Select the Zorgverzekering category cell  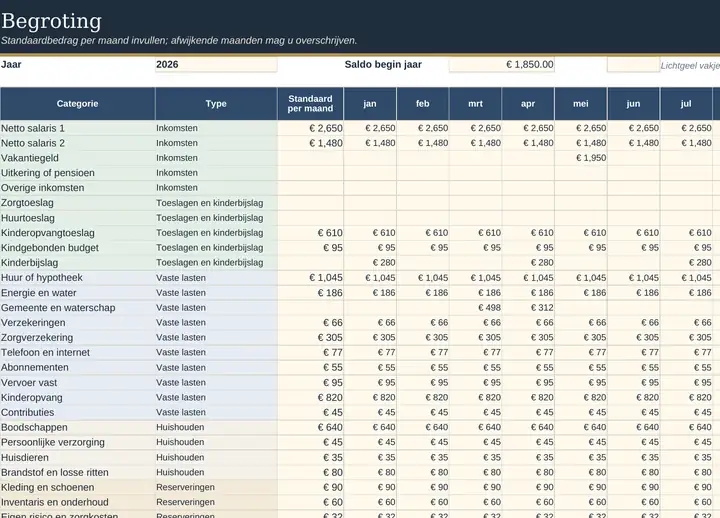78,338
